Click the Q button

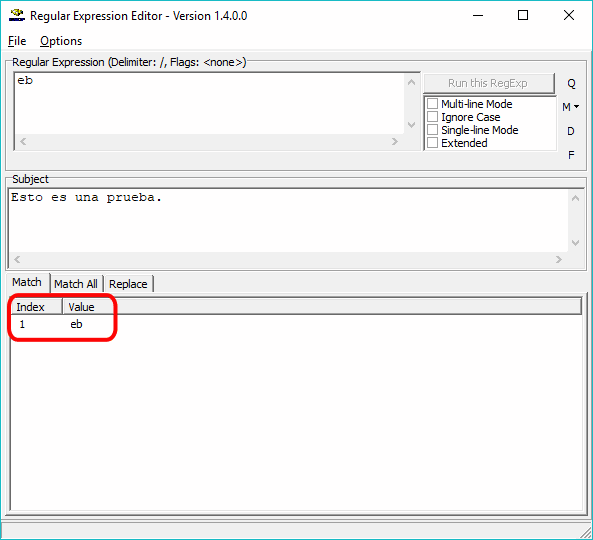coord(571,84)
